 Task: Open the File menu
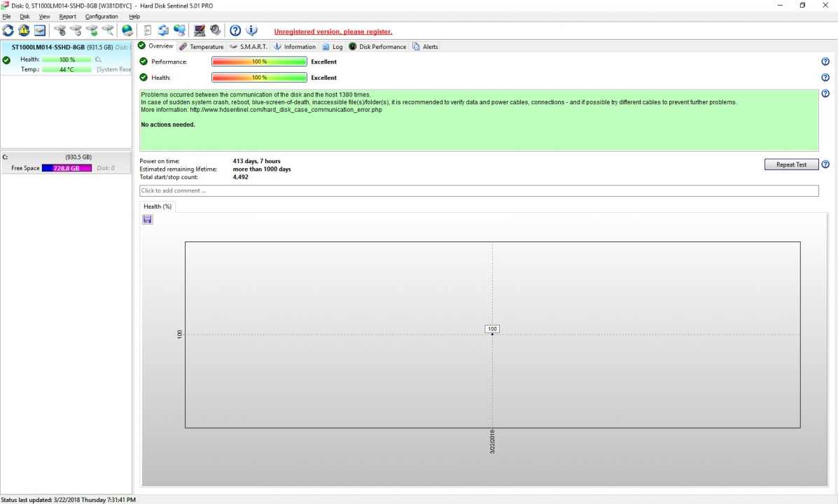pyautogui.click(x=6, y=17)
